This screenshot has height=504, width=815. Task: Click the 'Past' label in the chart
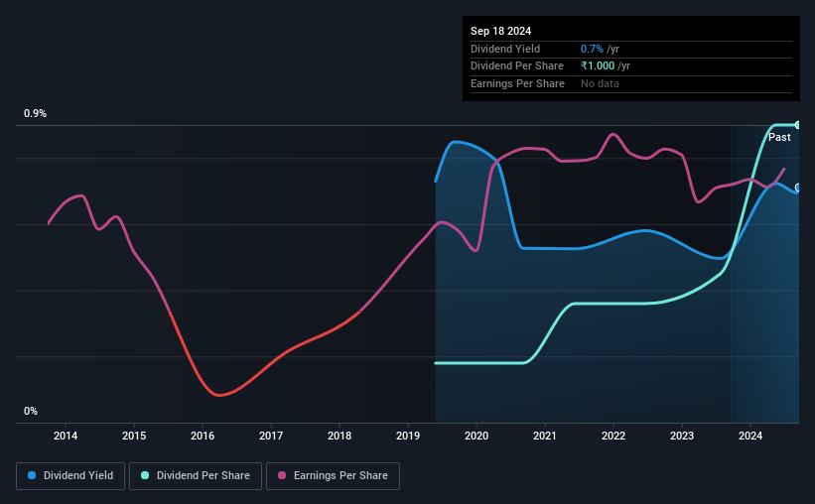[779, 137]
